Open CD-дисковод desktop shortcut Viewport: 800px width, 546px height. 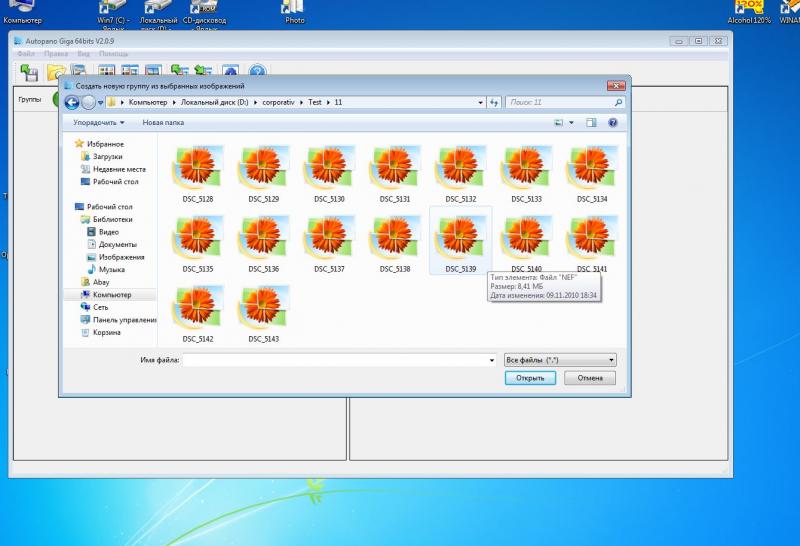(x=204, y=14)
